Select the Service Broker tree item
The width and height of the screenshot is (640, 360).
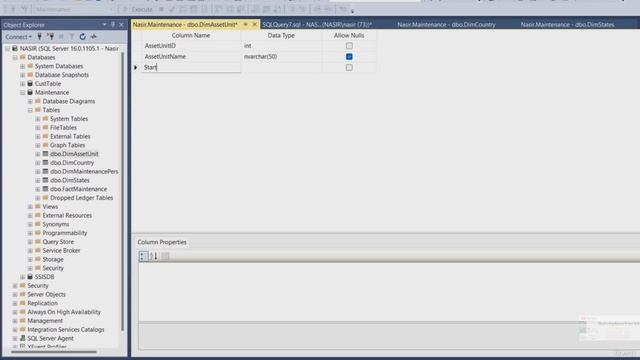[x=61, y=251]
